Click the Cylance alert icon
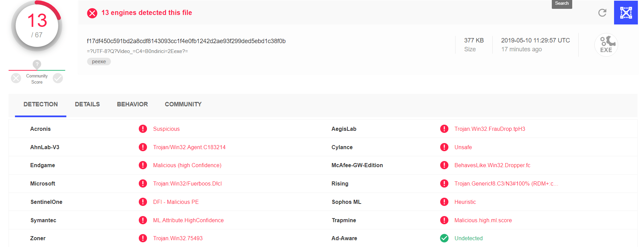 pyautogui.click(x=444, y=147)
